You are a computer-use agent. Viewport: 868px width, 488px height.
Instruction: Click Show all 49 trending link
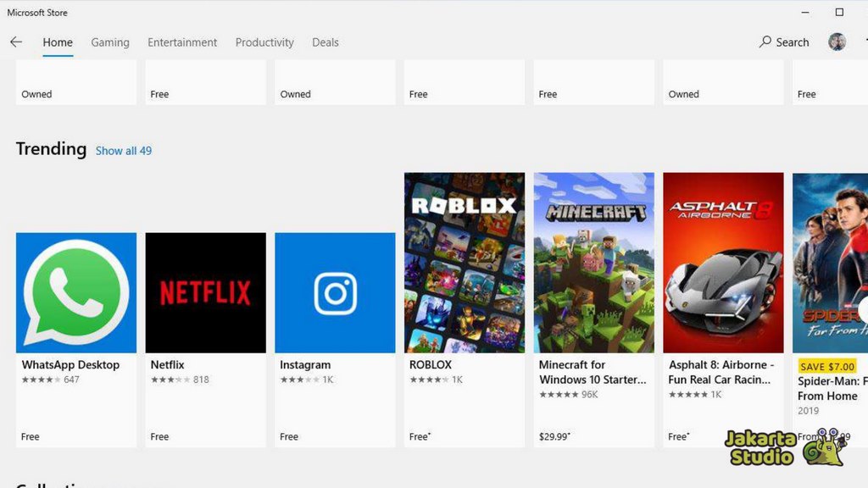(x=124, y=151)
